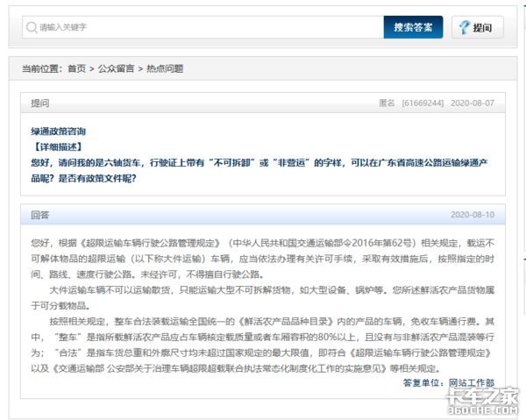Click the 提问 ask-question button

(477, 27)
